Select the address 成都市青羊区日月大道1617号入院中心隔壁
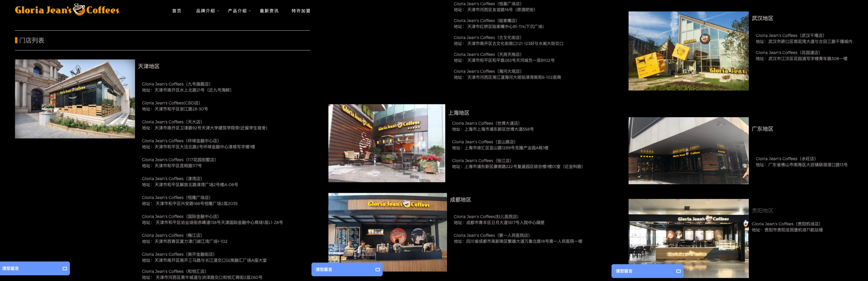The width and height of the screenshot is (868, 281). click(505, 222)
